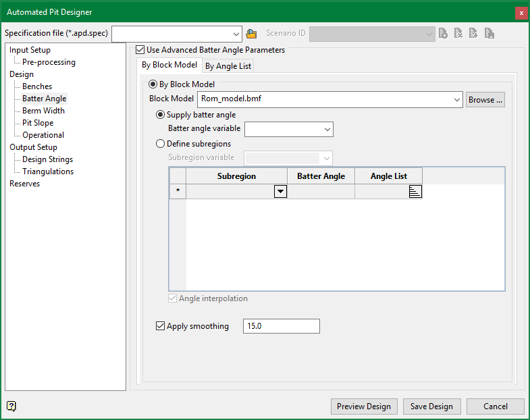Select the Define subregions radio option
Viewport: 530px width, 420px height.
pyautogui.click(x=161, y=144)
